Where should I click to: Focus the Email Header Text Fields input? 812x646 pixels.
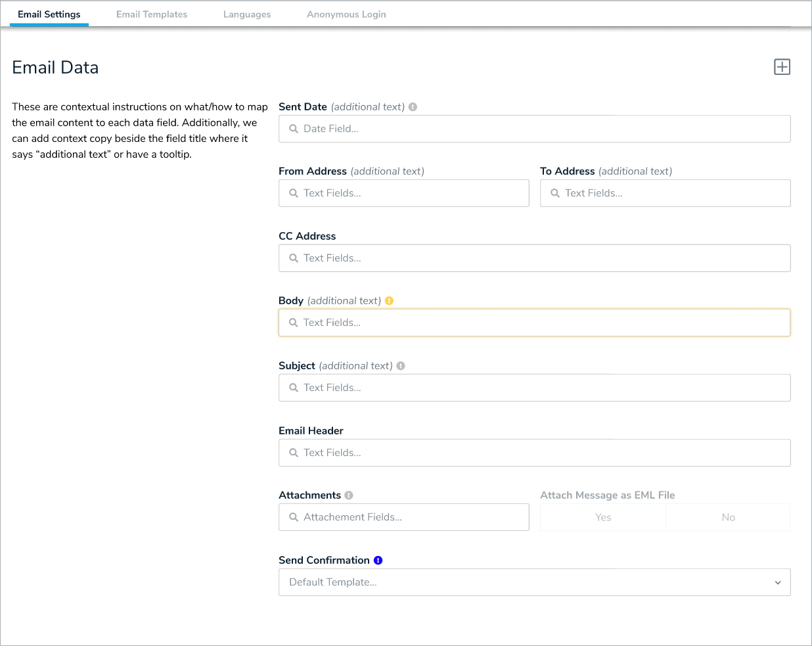[x=534, y=453]
